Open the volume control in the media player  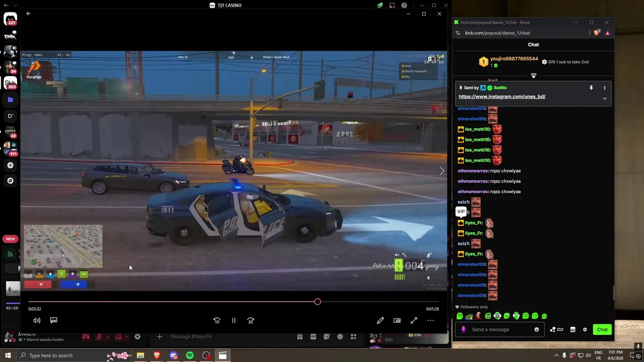click(x=37, y=320)
